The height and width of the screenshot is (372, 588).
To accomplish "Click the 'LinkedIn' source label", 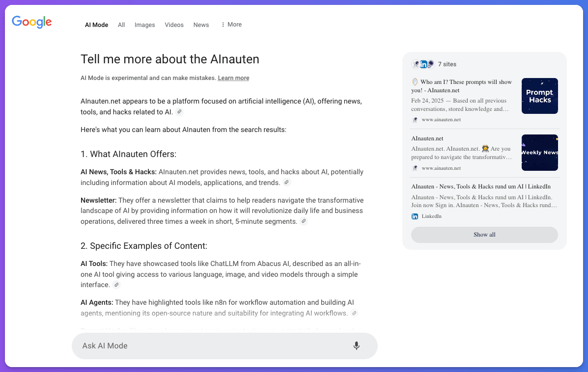I will click(x=431, y=216).
